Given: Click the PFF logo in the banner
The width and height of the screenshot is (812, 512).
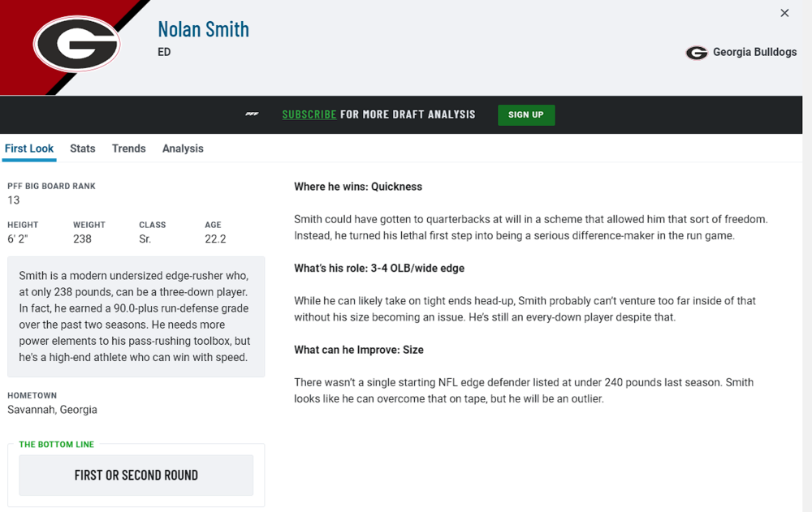Looking at the screenshot, I should click(x=252, y=114).
